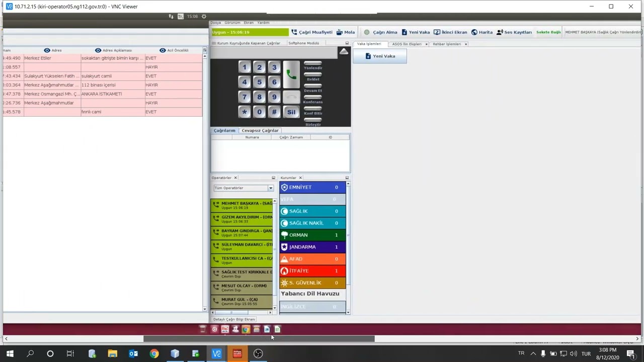The height and width of the screenshot is (362, 644).
Task: Select the JANDARMA institution row
Action: tap(312, 247)
